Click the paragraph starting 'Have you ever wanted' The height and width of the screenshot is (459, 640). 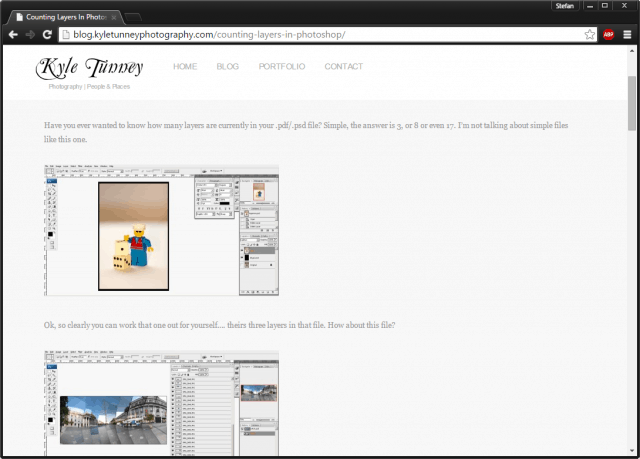click(306, 132)
